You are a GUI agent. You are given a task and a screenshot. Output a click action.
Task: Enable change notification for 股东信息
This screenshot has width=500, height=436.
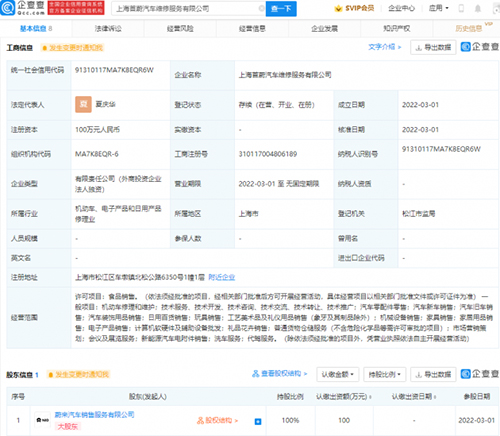[x=78, y=375]
